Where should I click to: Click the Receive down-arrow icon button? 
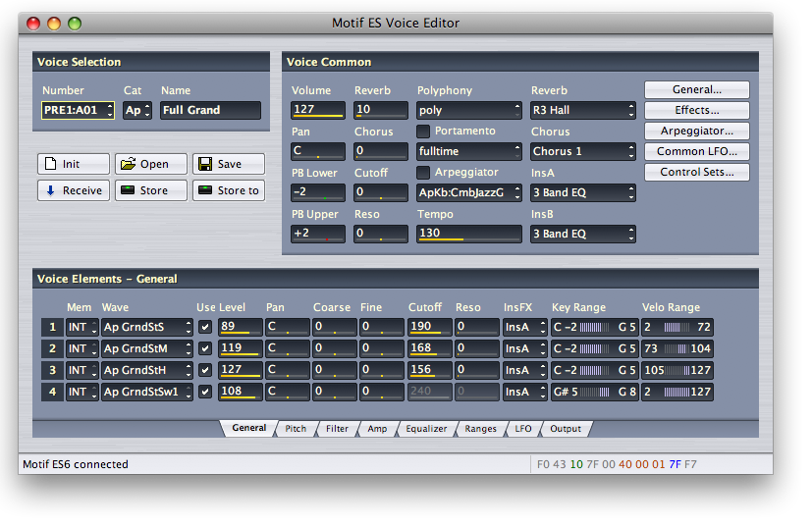pyautogui.click(x=74, y=190)
